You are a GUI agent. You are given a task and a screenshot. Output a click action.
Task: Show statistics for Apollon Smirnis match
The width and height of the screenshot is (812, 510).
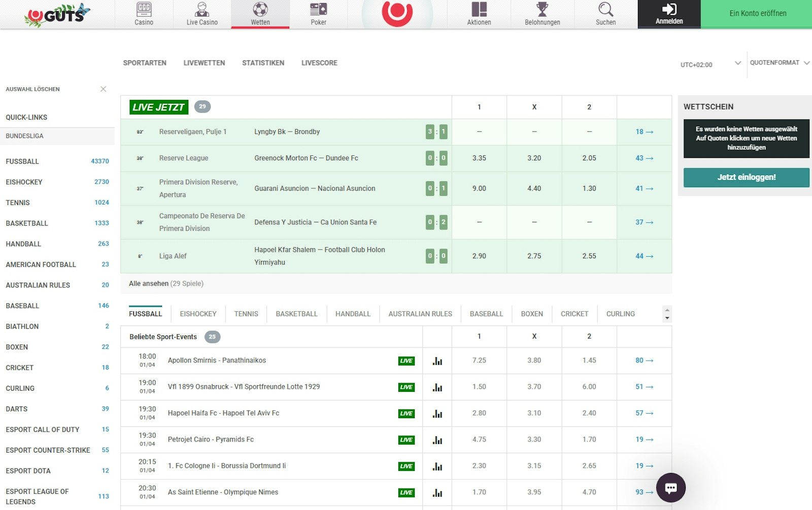437,361
